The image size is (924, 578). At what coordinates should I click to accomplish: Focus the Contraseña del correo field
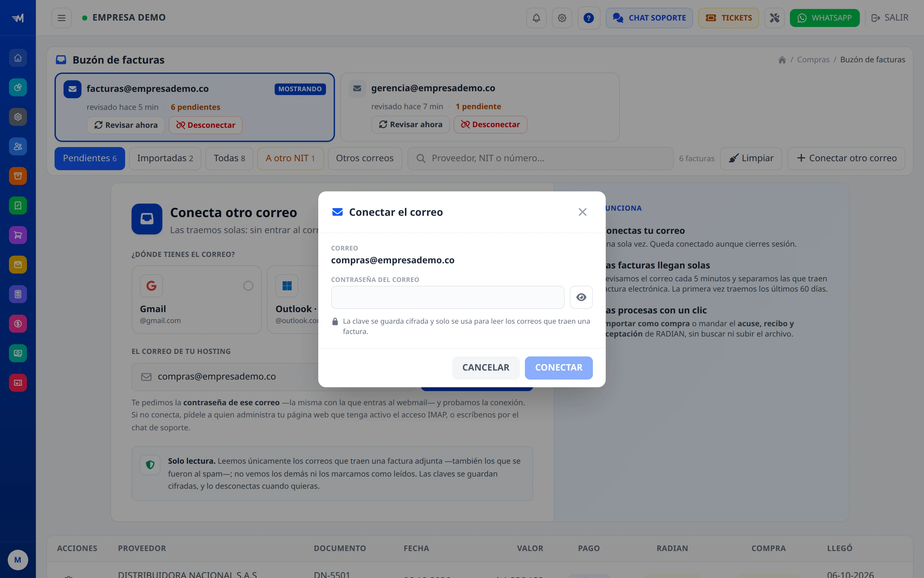448,297
